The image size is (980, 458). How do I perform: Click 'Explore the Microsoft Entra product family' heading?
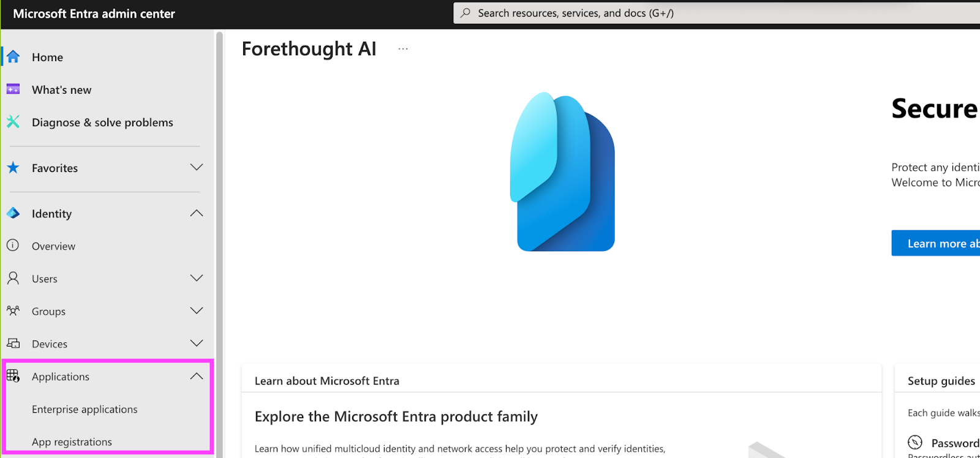[396, 416]
